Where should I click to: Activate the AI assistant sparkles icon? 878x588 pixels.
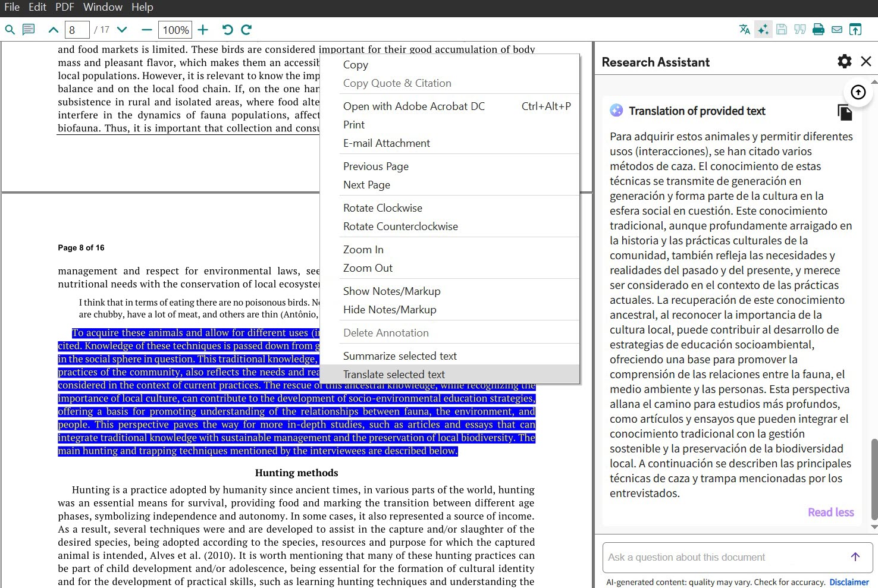click(763, 29)
